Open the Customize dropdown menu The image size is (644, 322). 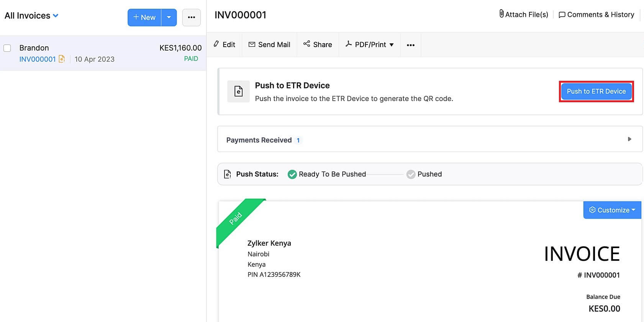612,210
